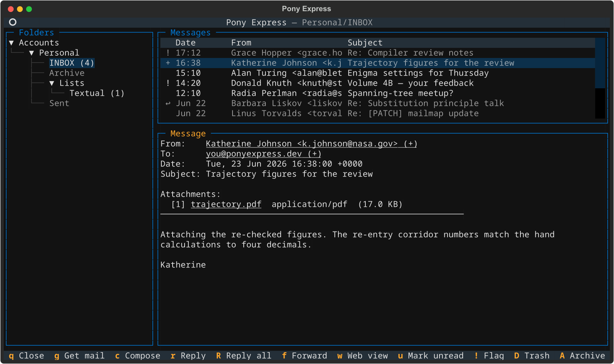Click the r Reply footer command
The height and width of the screenshot is (364, 614).
(188, 356)
